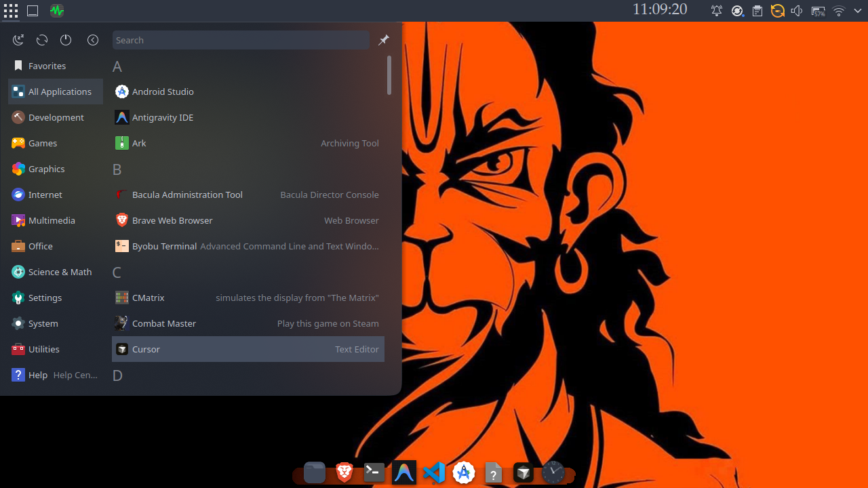
Task: Click the application list scrollbar
Action: [x=389, y=75]
